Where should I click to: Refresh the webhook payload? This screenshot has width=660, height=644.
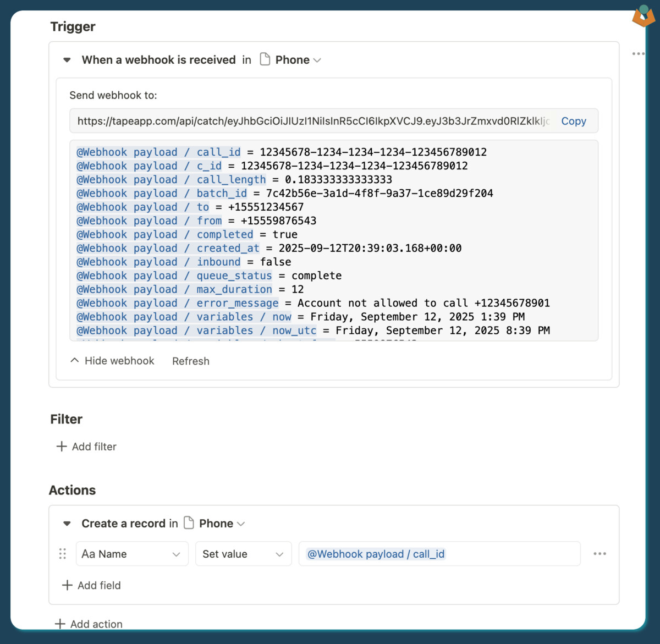click(190, 361)
